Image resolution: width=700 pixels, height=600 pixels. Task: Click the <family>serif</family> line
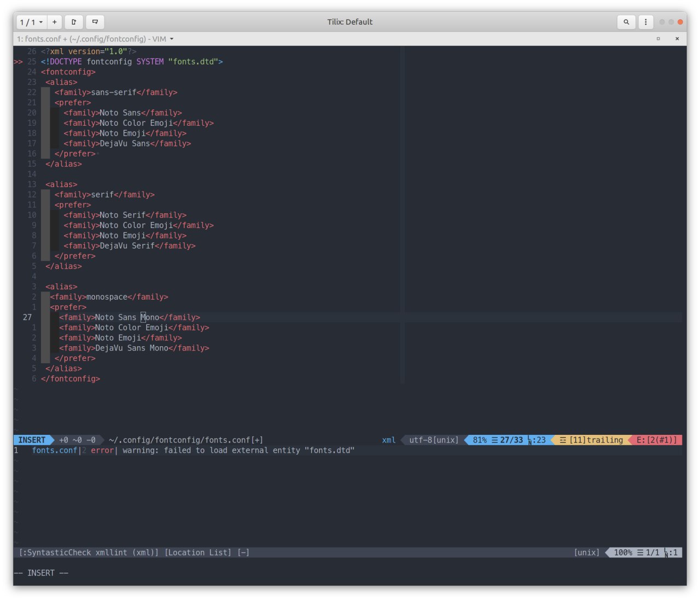(104, 195)
